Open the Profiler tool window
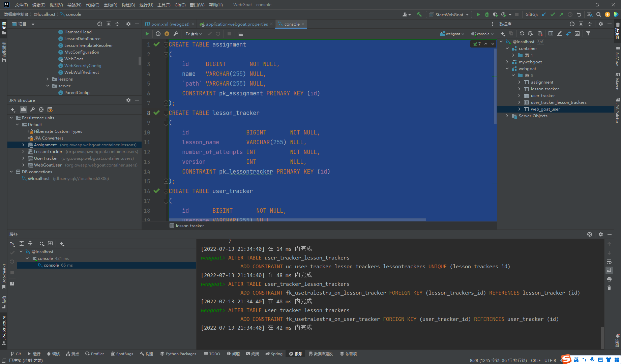621x364 pixels. (x=95, y=354)
